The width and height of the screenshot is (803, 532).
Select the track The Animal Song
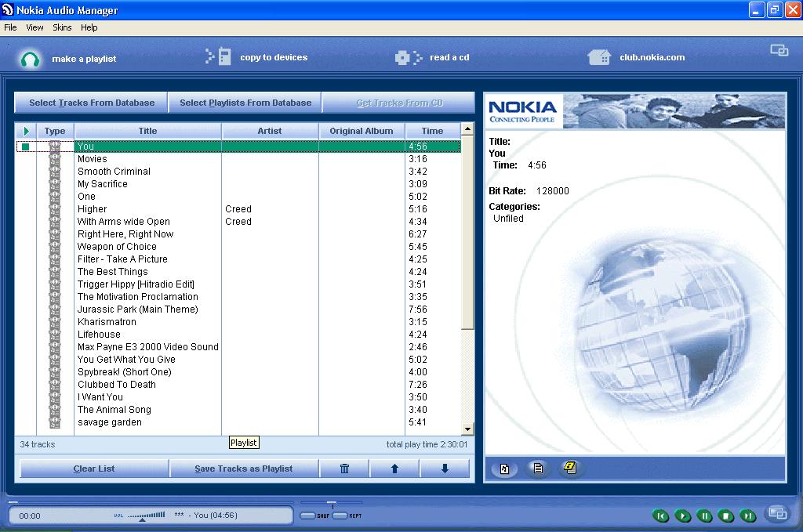tap(114, 410)
